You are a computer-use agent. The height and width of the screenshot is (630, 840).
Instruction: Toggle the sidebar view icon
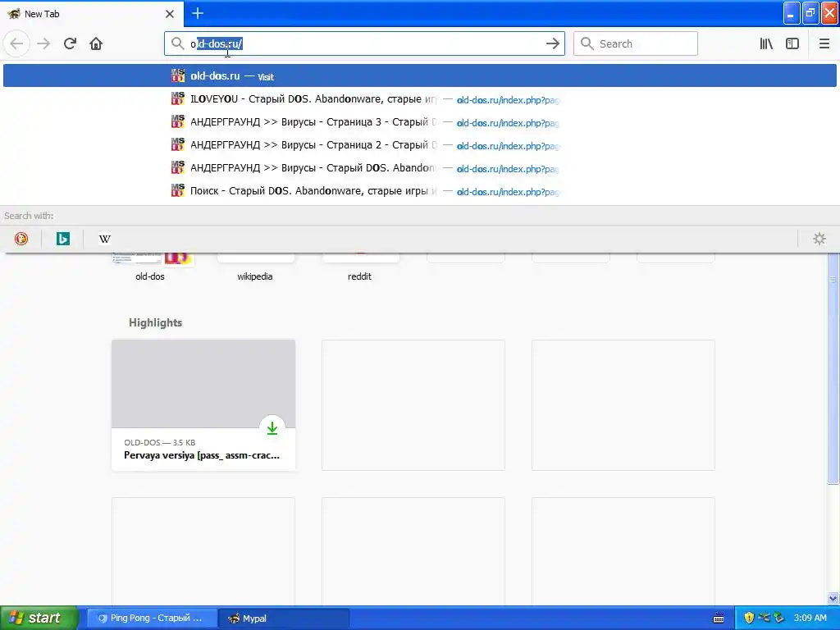[792, 43]
